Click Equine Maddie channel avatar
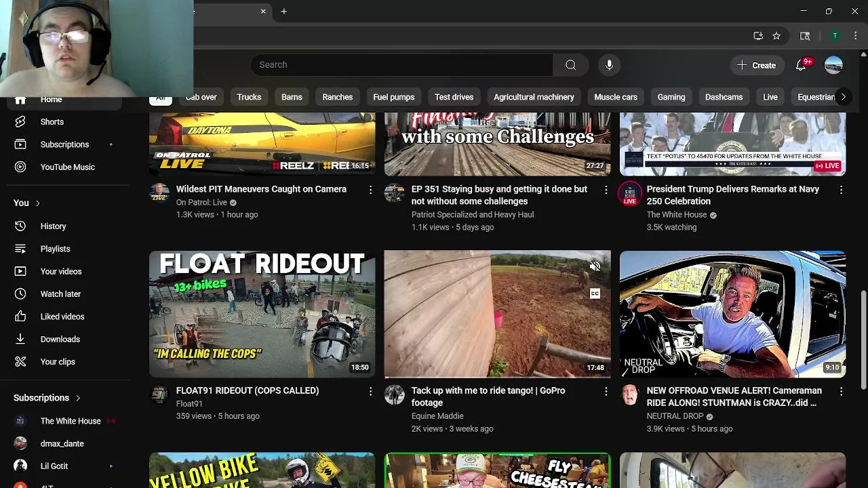 [x=395, y=395]
